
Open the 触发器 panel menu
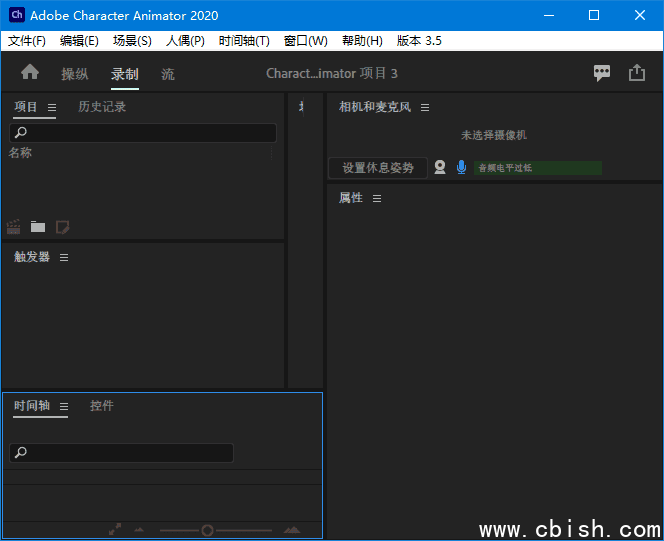(x=64, y=257)
